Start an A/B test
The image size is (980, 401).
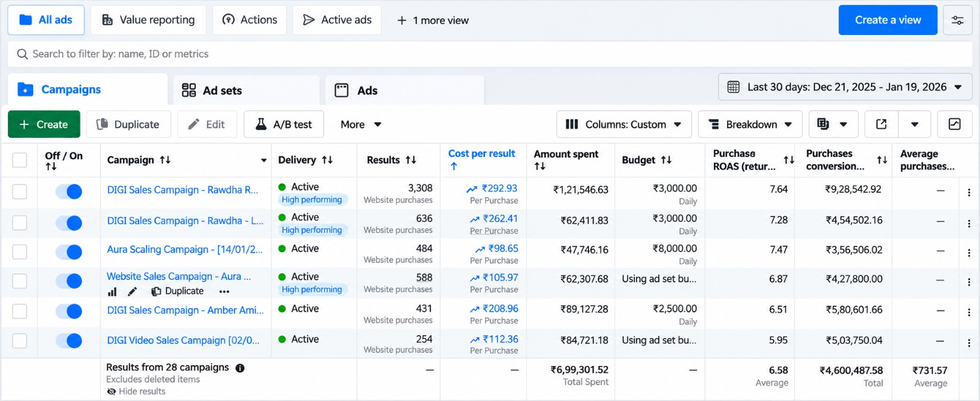pyautogui.click(x=284, y=124)
